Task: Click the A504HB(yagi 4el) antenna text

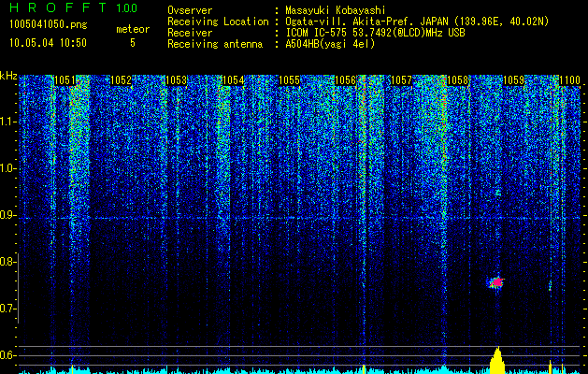Action: pos(330,44)
